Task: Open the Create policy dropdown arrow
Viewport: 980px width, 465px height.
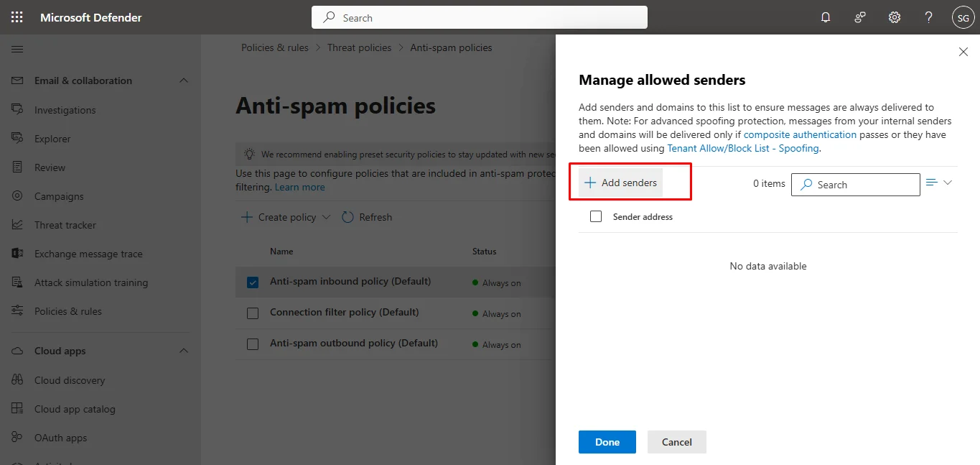Action: pyautogui.click(x=326, y=217)
